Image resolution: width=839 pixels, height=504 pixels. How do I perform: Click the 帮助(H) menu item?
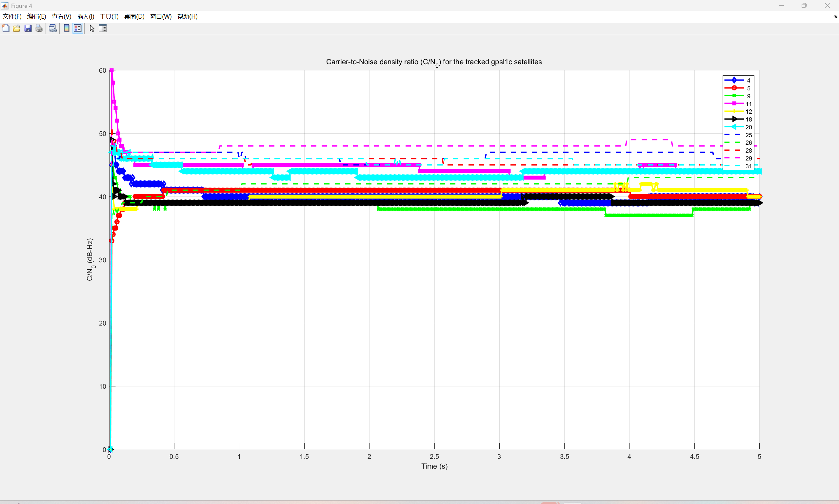187,16
